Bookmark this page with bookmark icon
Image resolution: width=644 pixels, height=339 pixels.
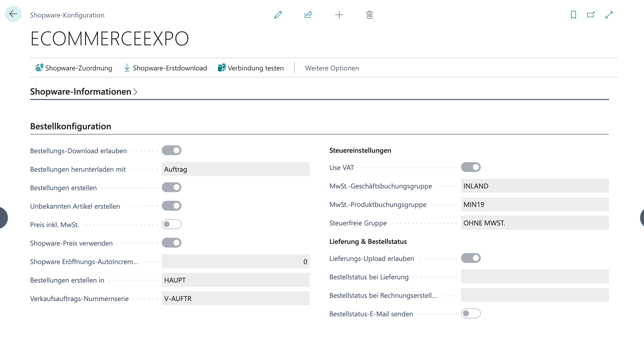[574, 15]
